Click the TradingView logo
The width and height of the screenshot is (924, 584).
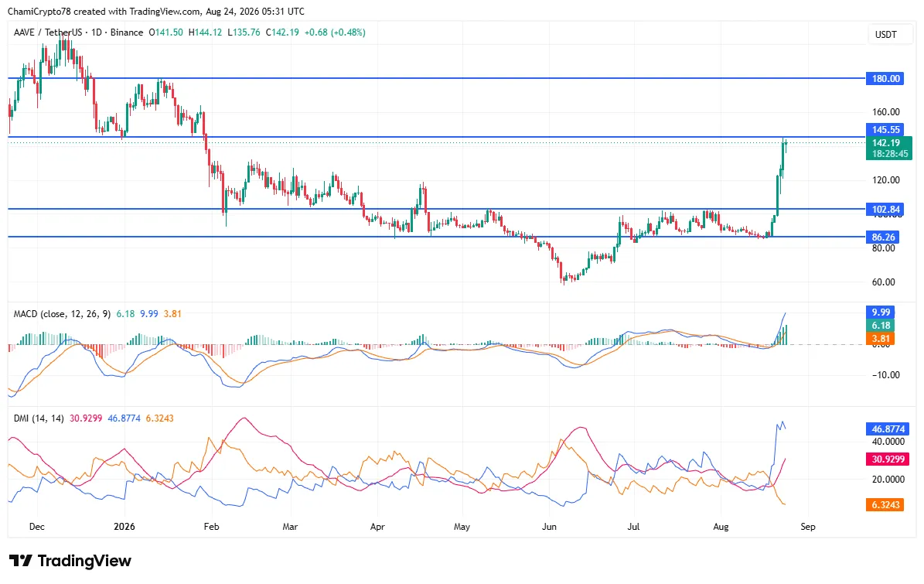tap(70, 561)
